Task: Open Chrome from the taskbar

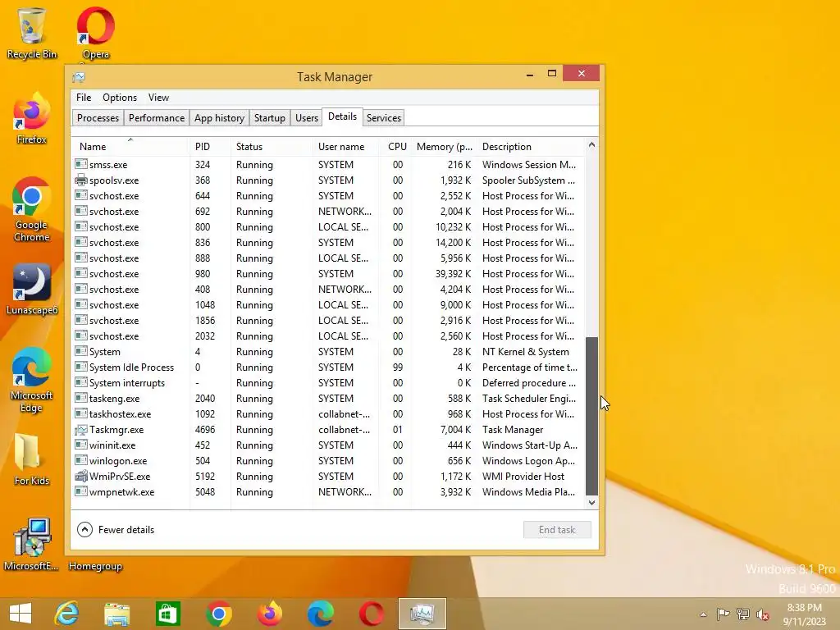Action: point(218,614)
